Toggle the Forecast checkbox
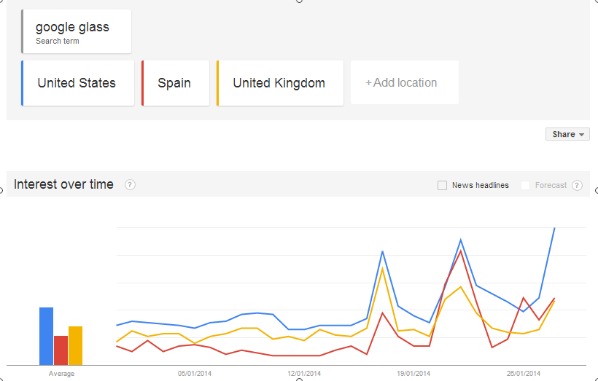 click(525, 185)
